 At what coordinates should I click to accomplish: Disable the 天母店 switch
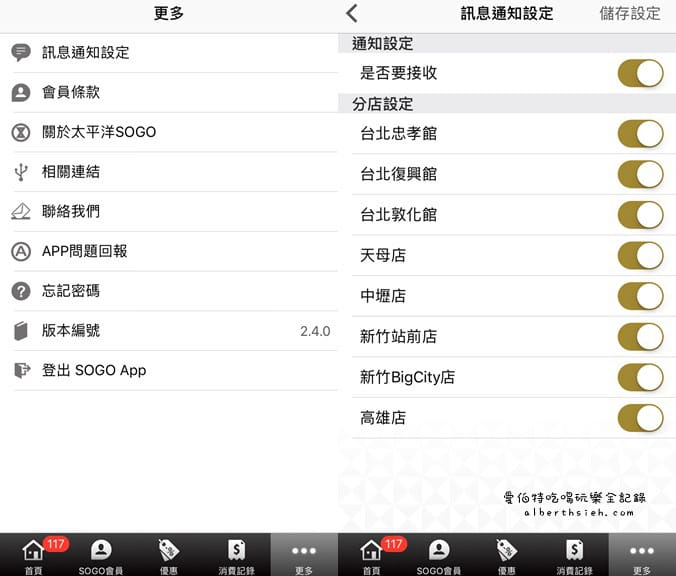641,255
